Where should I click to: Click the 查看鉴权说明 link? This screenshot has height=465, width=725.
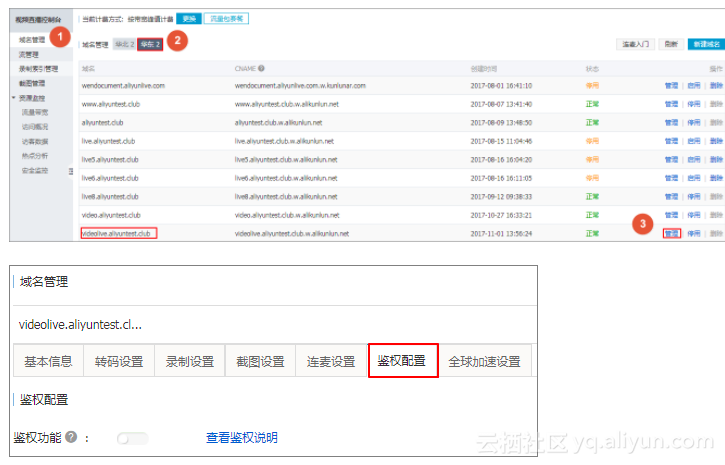[242, 438]
